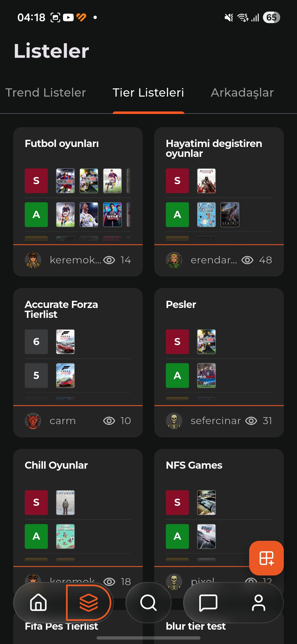
Task: Click the eye icon on Futbol oyunları card
Action: tap(110, 260)
